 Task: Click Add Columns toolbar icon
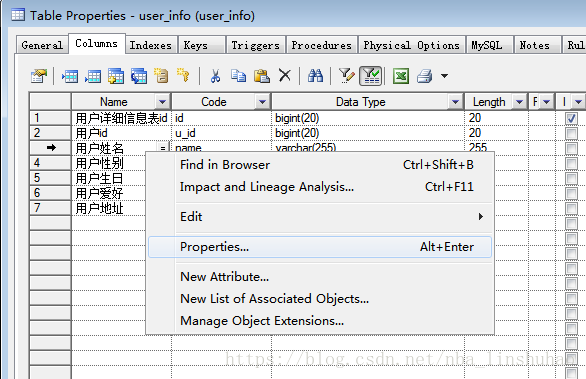pos(116,76)
